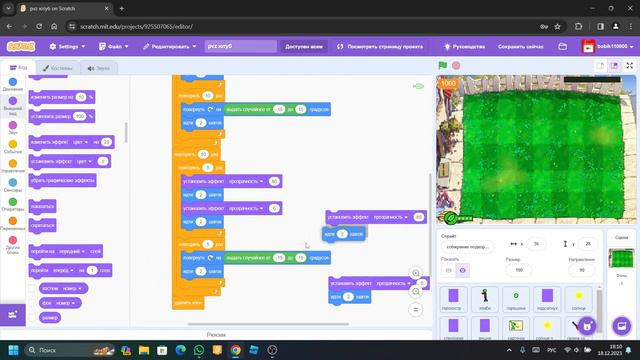This screenshot has height=360, width=640.
Task: Open the Choose a Sprite button
Action: tap(587, 326)
